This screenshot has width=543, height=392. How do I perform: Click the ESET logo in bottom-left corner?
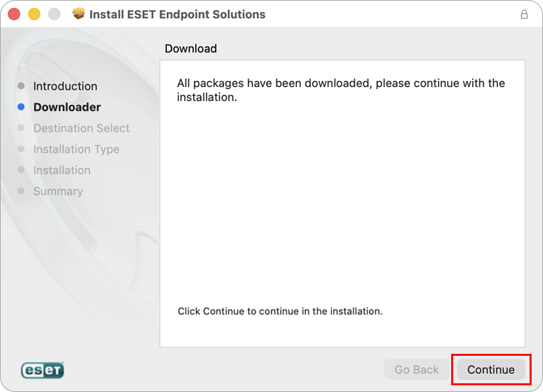point(42,369)
